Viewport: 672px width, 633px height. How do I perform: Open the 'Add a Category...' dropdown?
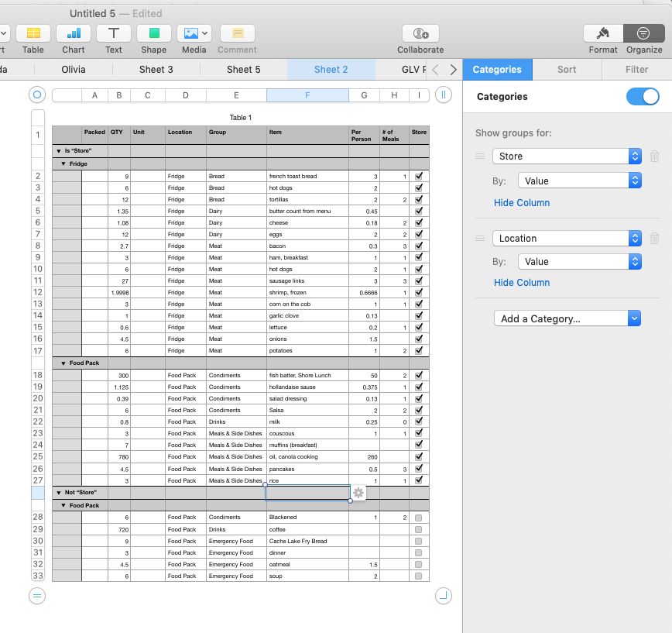pyautogui.click(x=567, y=318)
